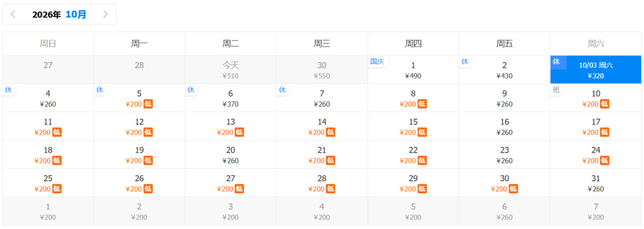
Task: Pick October 12 date cell
Action: click(139, 126)
